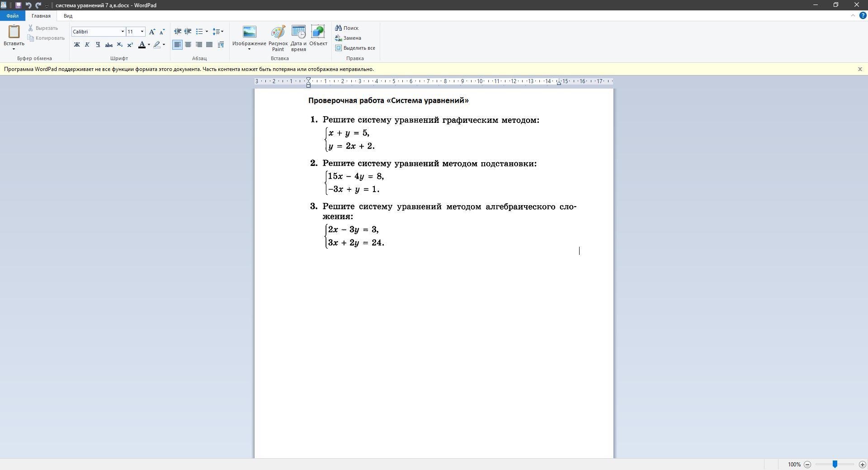This screenshot has height=470, width=868.
Task: Close the yellow format warning bar
Action: (860, 69)
